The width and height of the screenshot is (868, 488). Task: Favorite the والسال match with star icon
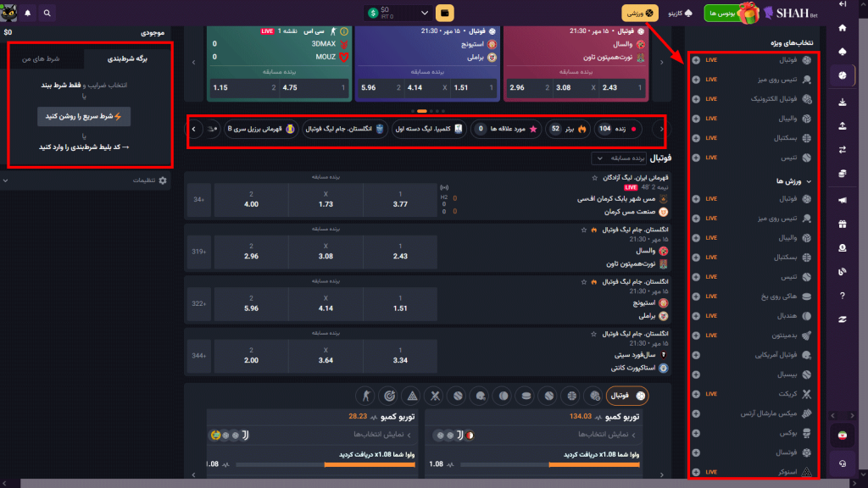tap(583, 230)
